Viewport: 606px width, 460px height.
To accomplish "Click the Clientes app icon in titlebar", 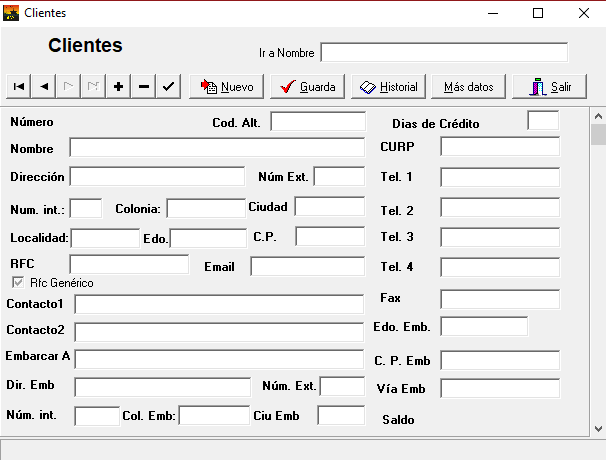I will coord(12,13).
